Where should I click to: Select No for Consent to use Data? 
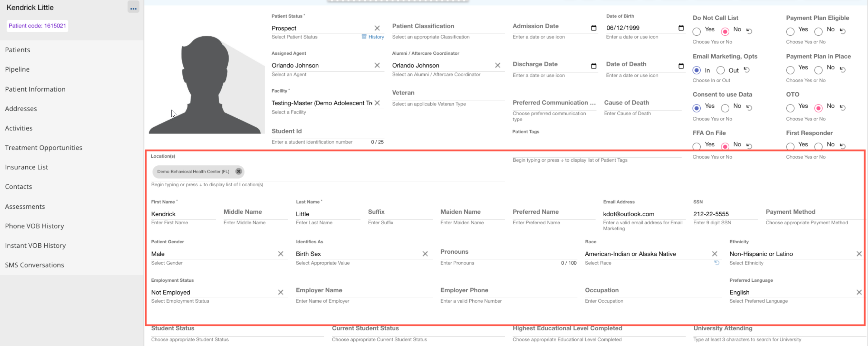pyautogui.click(x=725, y=108)
